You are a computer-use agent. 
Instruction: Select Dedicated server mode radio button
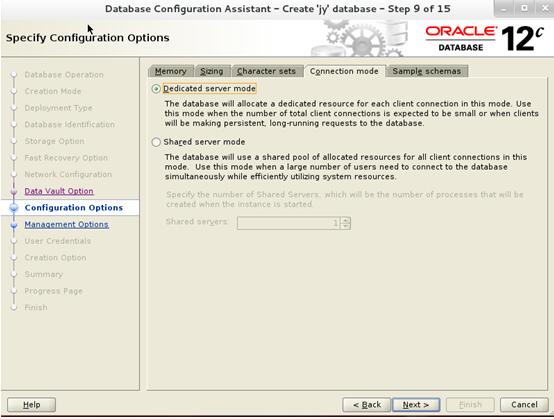pos(156,89)
